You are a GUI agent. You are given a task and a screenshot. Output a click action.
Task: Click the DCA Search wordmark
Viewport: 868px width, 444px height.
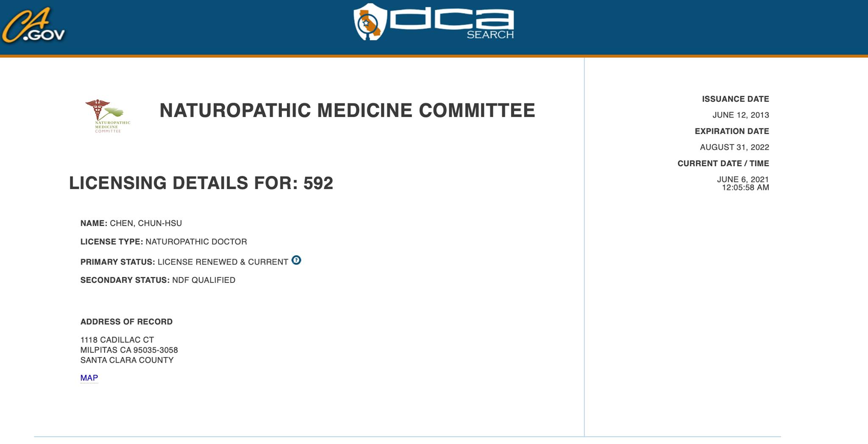coord(452,22)
